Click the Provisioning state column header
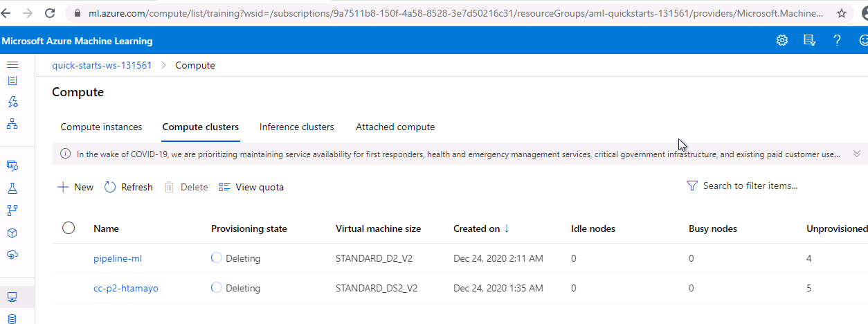Viewport: 868px width, 324px height. [x=248, y=228]
